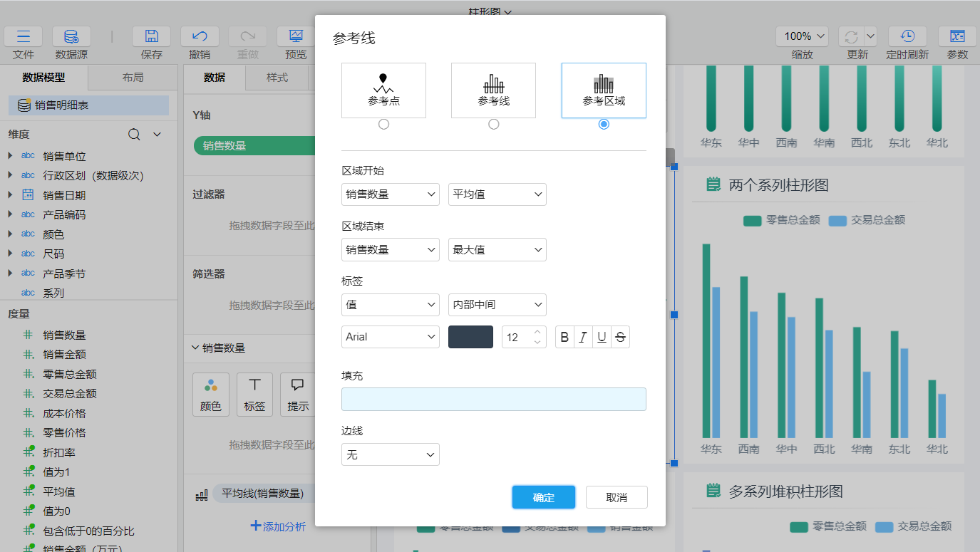Switch to the 布局 tab
Screen dimensions: 980x552
(132, 78)
